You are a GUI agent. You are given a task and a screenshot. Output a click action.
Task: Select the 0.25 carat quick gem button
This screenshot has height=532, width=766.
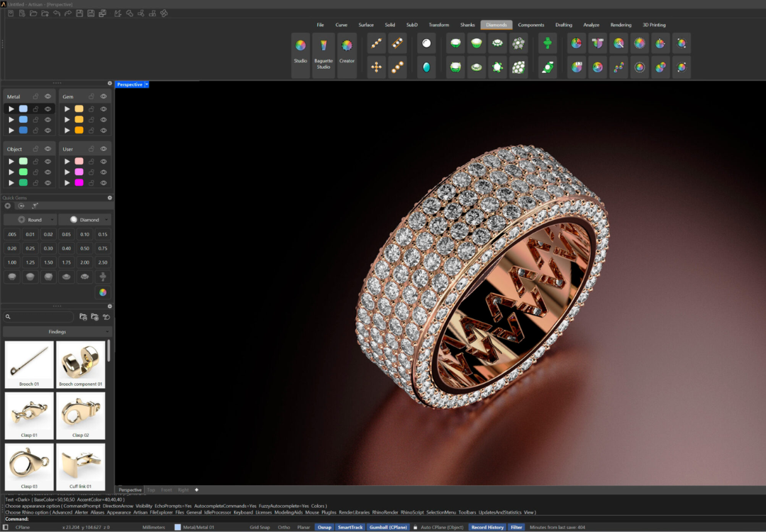30,248
